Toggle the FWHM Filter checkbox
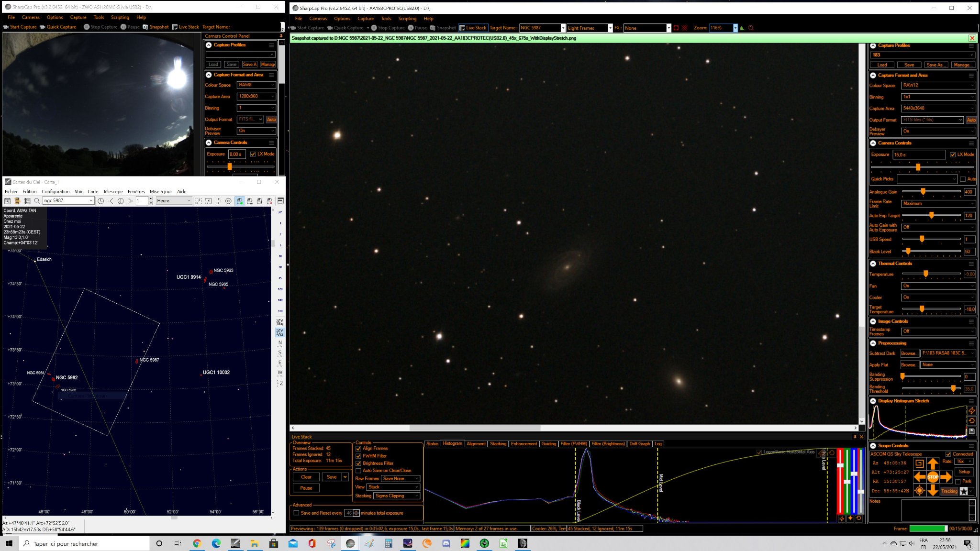Viewport: 980px width, 551px height. 358,456
